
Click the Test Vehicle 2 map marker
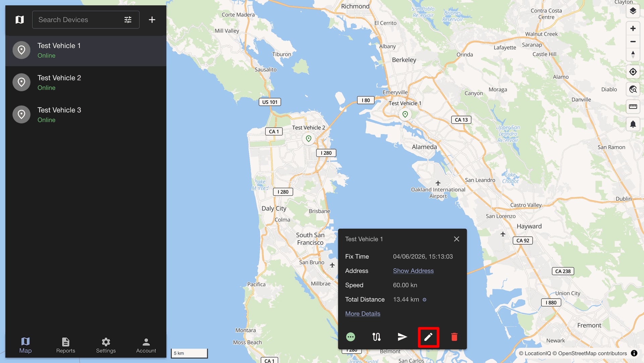pyautogui.click(x=309, y=139)
